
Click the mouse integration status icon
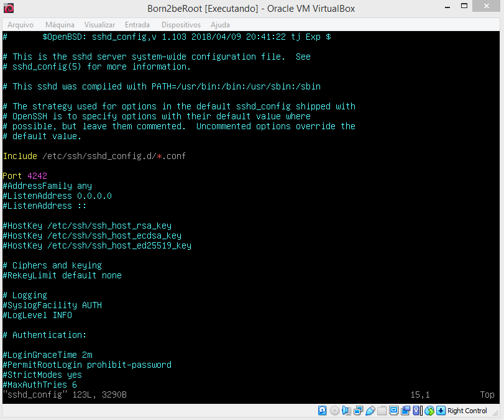point(429,411)
